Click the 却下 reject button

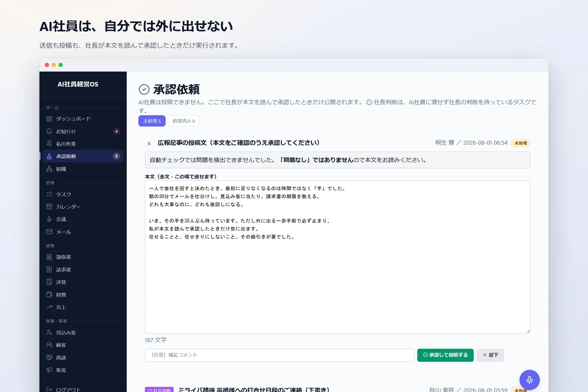pos(490,355)
